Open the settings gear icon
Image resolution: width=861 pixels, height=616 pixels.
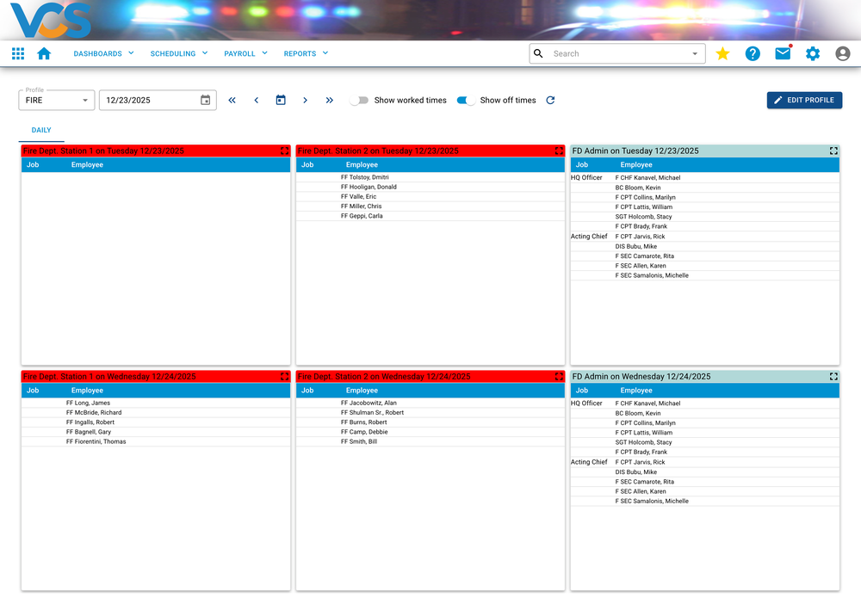click(x=812, y=52)
